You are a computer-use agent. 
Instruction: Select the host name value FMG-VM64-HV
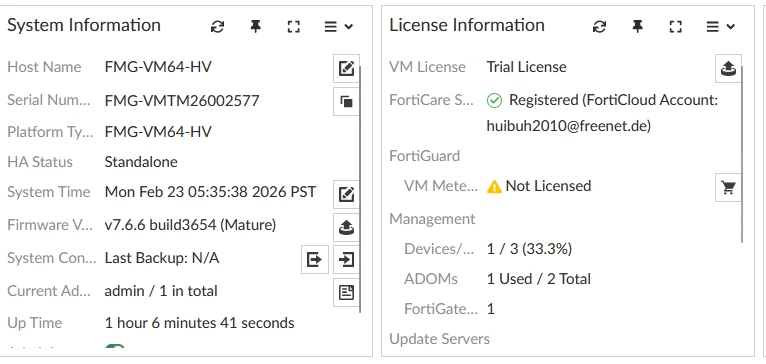158,67
